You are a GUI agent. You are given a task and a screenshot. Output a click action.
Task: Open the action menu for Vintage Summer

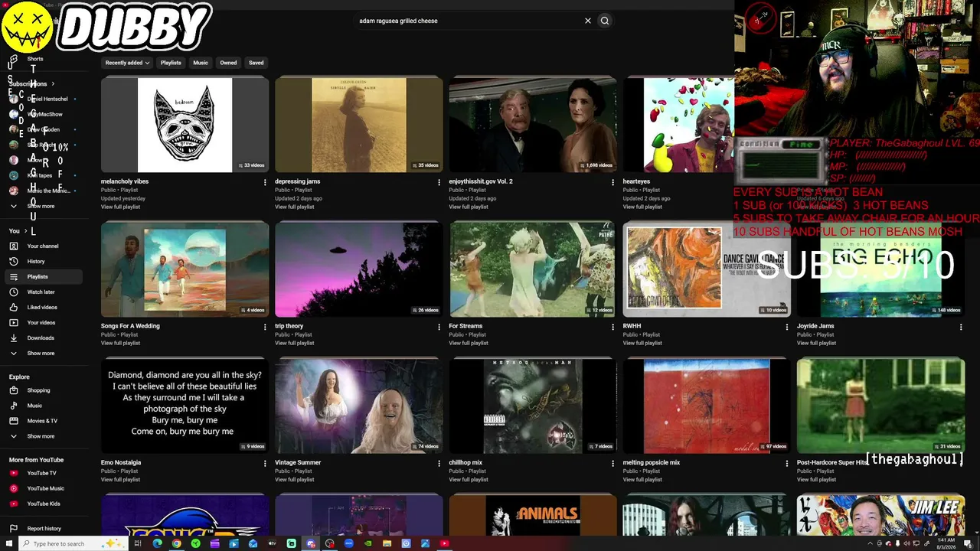[x=439, y=463]
